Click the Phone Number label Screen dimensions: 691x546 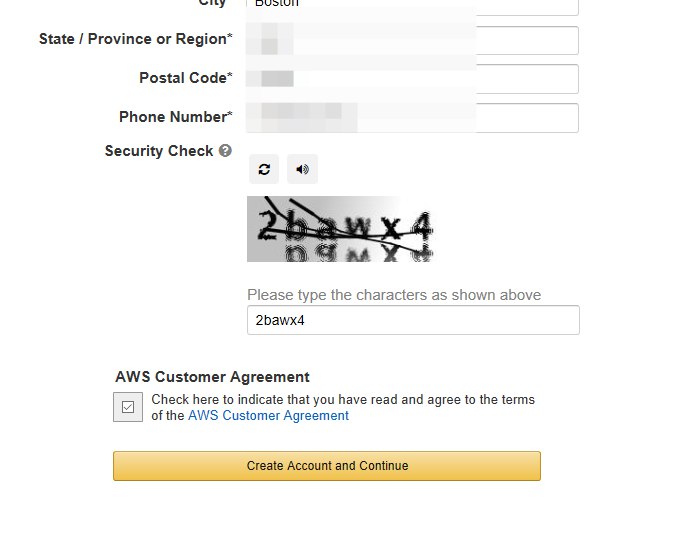175,117
